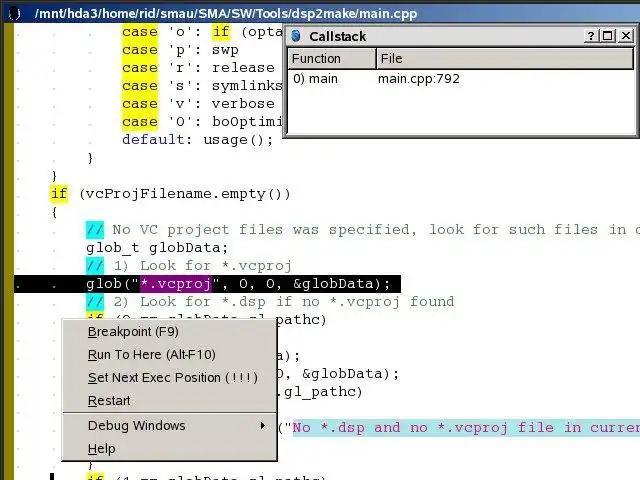Click 'if (vcProjFilename.empty())' line
The image size is (640, 480).
coord(170,193)
